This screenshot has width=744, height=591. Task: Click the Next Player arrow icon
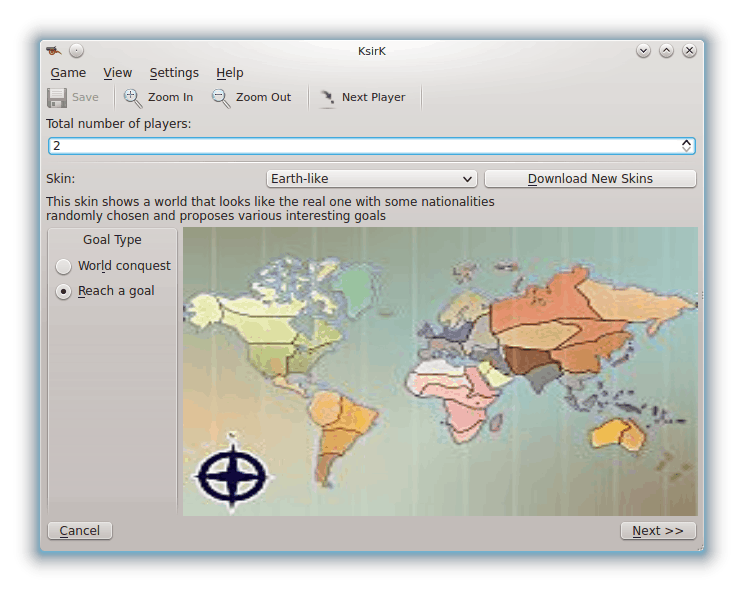(x=326, y=98)
